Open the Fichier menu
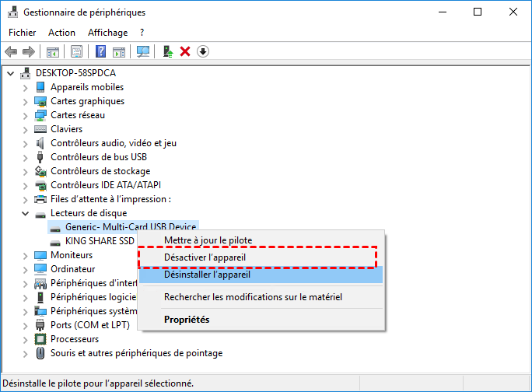This screenshot has height=392, width=532. tap(22, 33)
